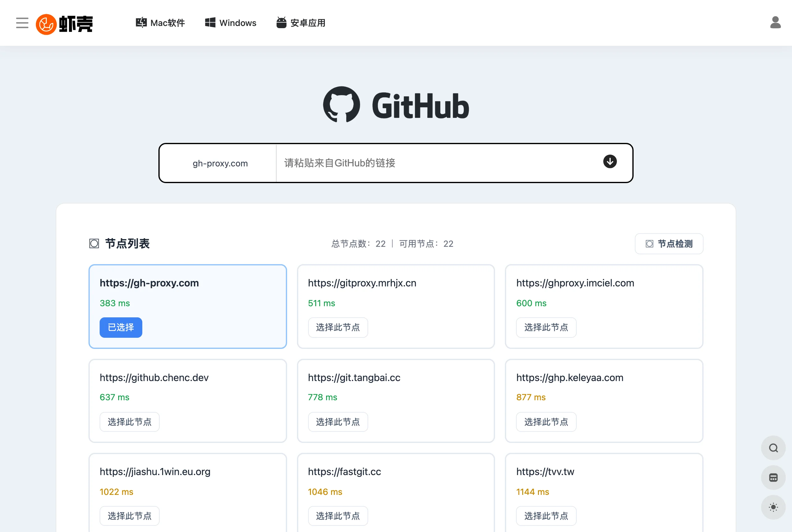The image size is (792, 532).
Task: Click the download arrow icon in link box
Action: click(x=610, y=161)
